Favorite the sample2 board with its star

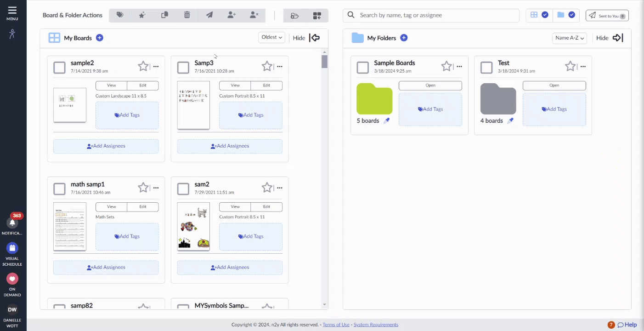[x=143, y=67]
